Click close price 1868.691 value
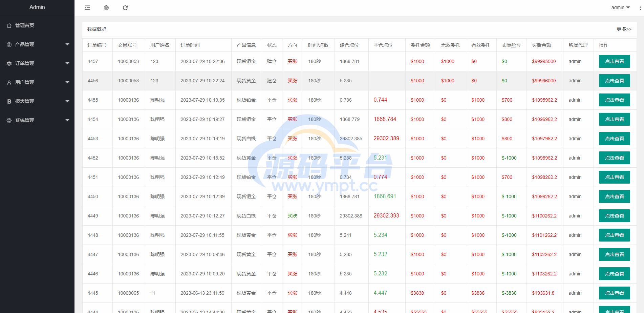Viewport: 644px width, 313px height. [385, 196]
